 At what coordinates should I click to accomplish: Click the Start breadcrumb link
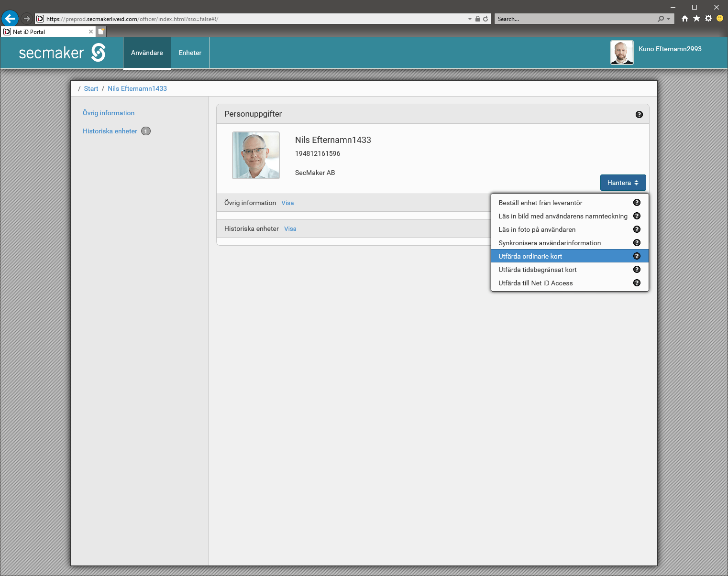coord(91,88)
